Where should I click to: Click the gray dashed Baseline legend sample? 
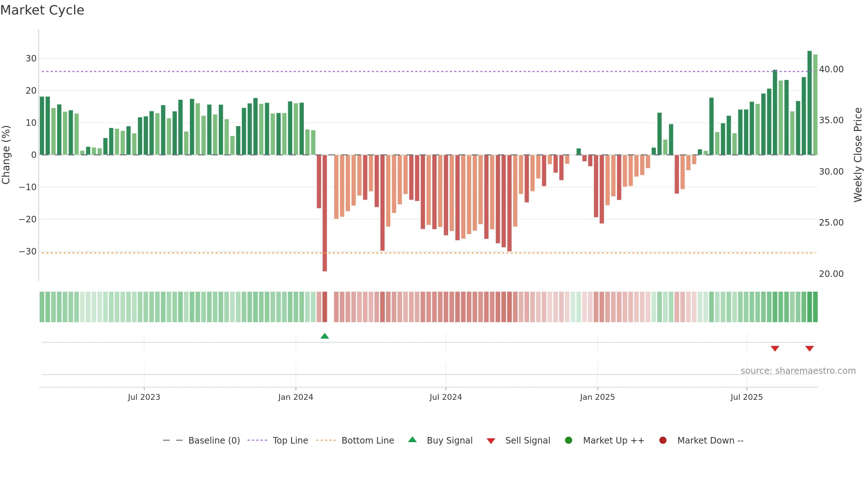173,440
